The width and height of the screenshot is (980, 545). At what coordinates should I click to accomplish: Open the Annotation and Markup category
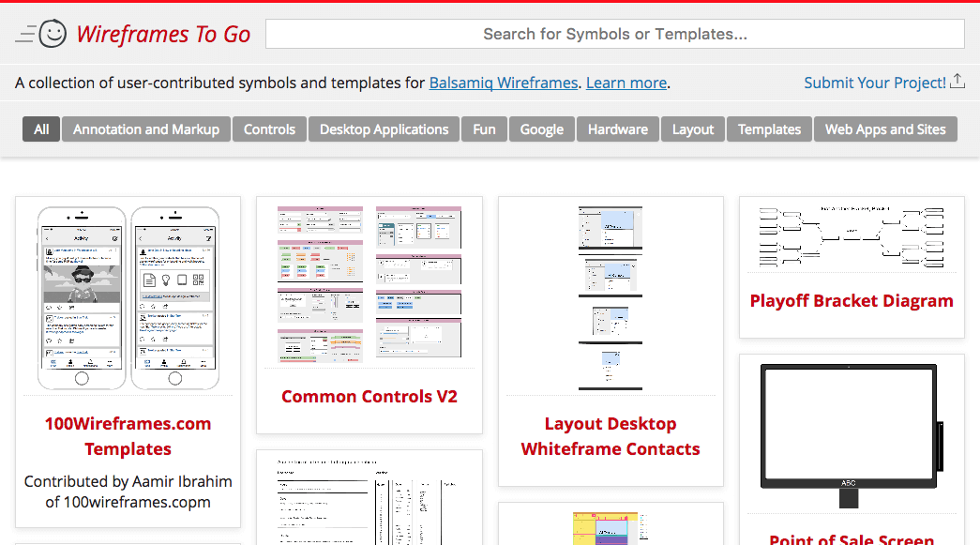[145, 129]
